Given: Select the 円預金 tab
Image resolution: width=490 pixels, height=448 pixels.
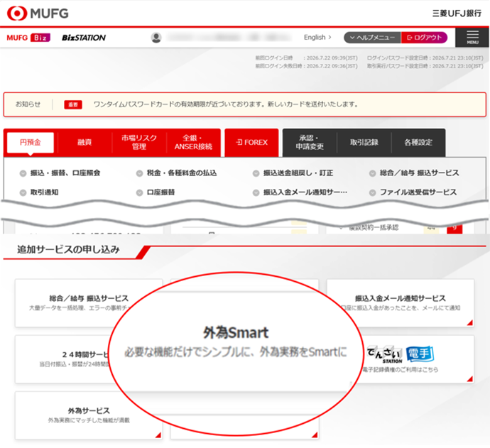Looking at the screenshot, I should tap(29, 143).
